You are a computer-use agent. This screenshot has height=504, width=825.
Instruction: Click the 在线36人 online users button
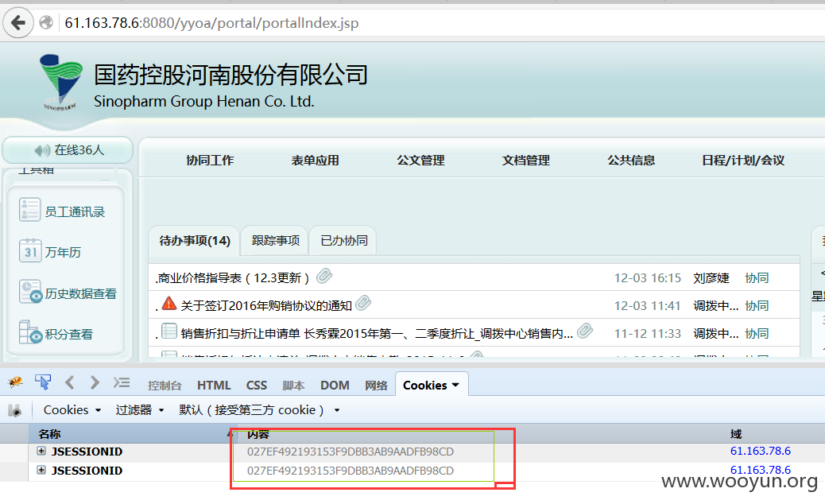68,150
